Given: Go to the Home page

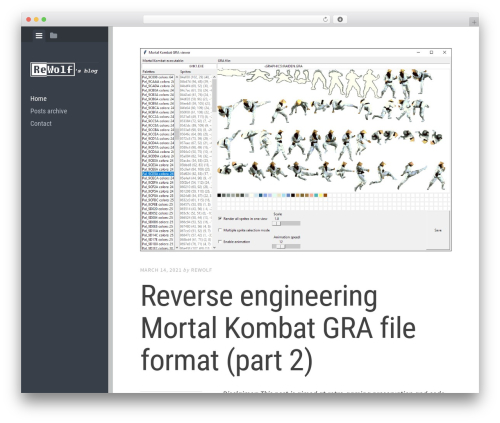Looking at the screenshot, I should tap(39, 99).
